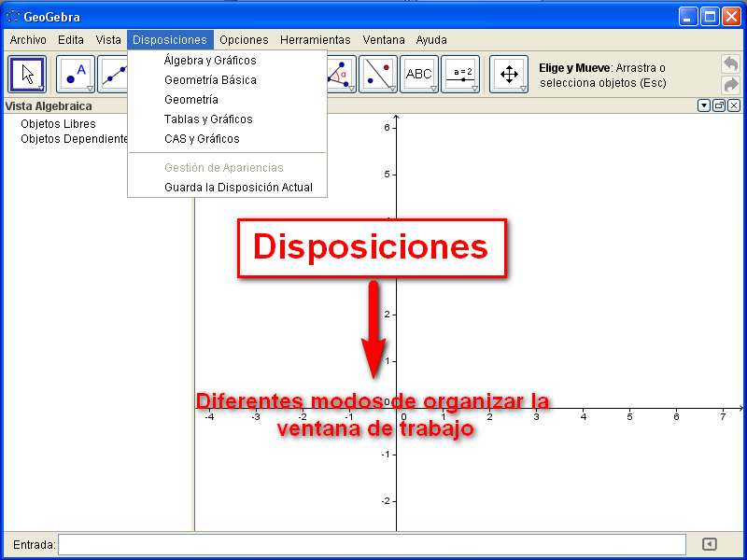The height and width of the screenshot is (560, 747).
Task: Select the New Point tool
Action: point(76,75)
